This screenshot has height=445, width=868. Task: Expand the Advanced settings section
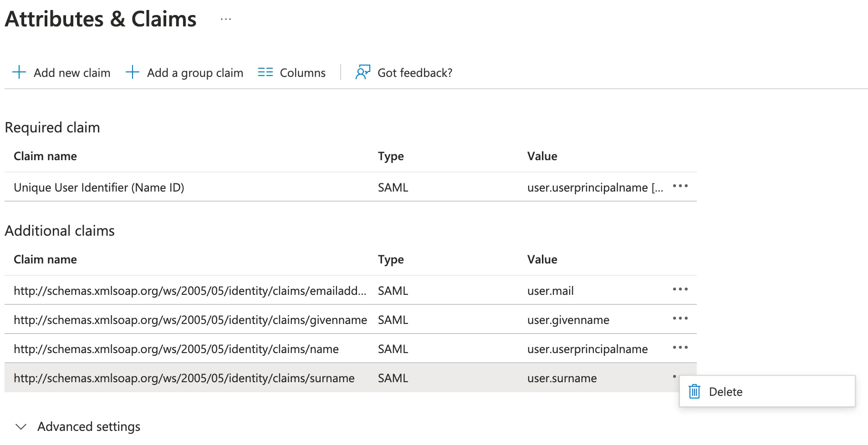[x=21, y=427]
